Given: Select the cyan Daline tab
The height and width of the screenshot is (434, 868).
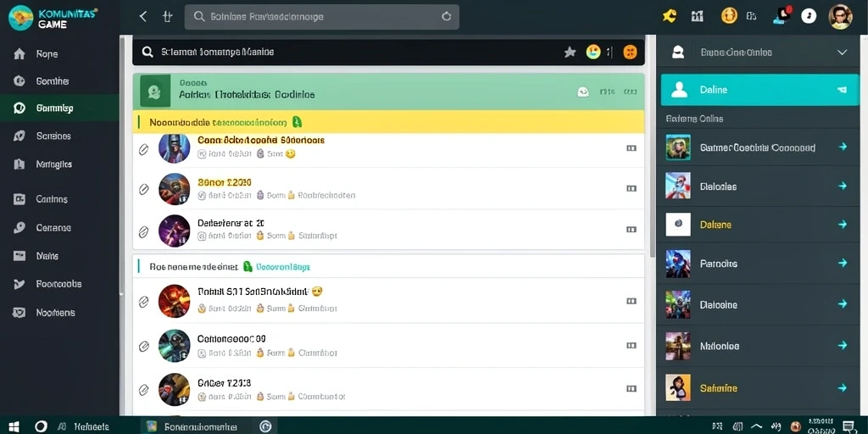Looking at the screenshot, I should coord(760,90).
